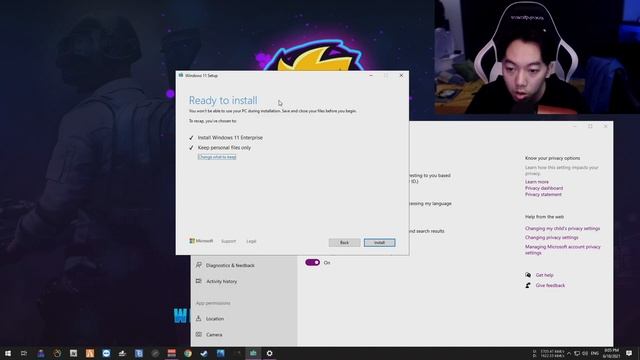Minimize the Windows 11 Setup window
640x360 pixels.
click(x=371, y=76)
